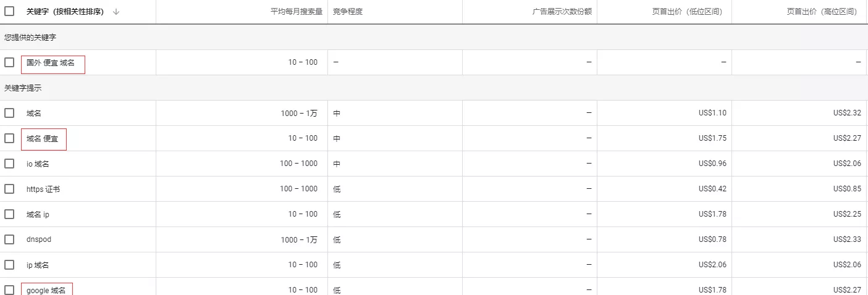Click keyword text io 域名
Viewport: 868px width, 295px height.
coord(38,164)
